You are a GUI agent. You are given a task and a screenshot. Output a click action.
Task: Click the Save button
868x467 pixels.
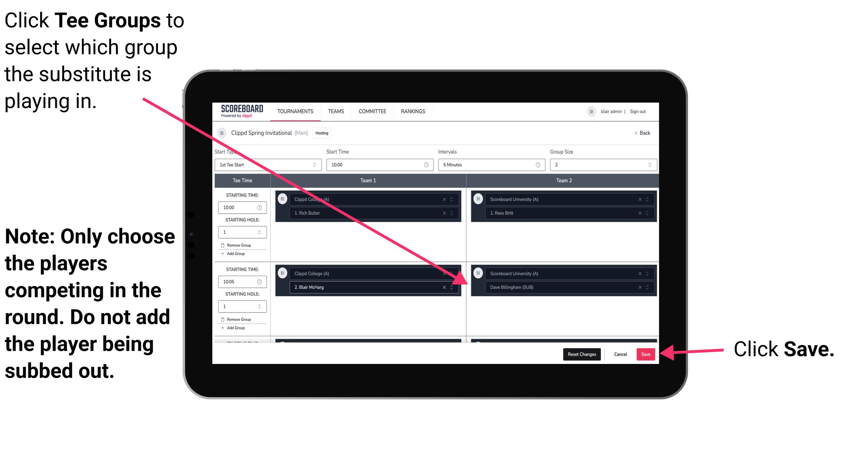[646, 354]
